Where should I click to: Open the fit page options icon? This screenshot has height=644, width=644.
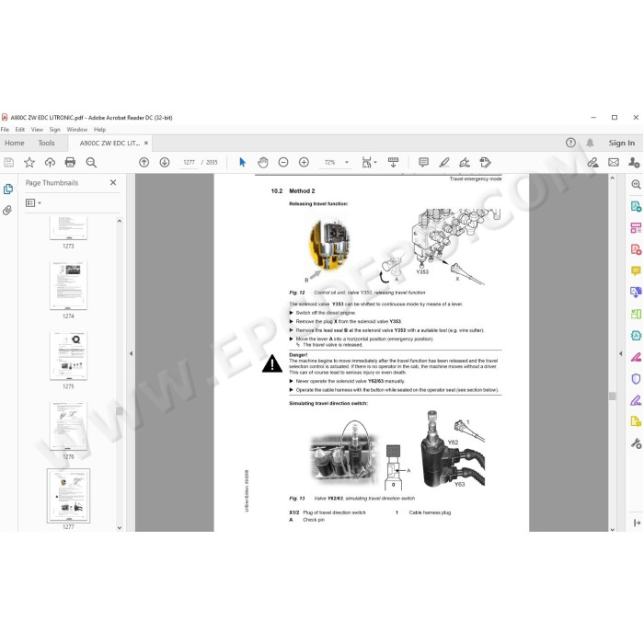(369, 162)
